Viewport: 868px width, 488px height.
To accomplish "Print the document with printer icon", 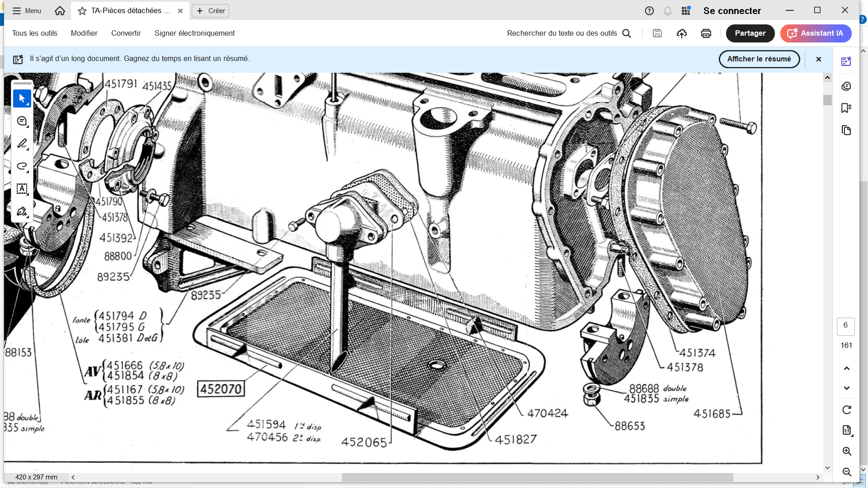I will (x=706, y=33).
